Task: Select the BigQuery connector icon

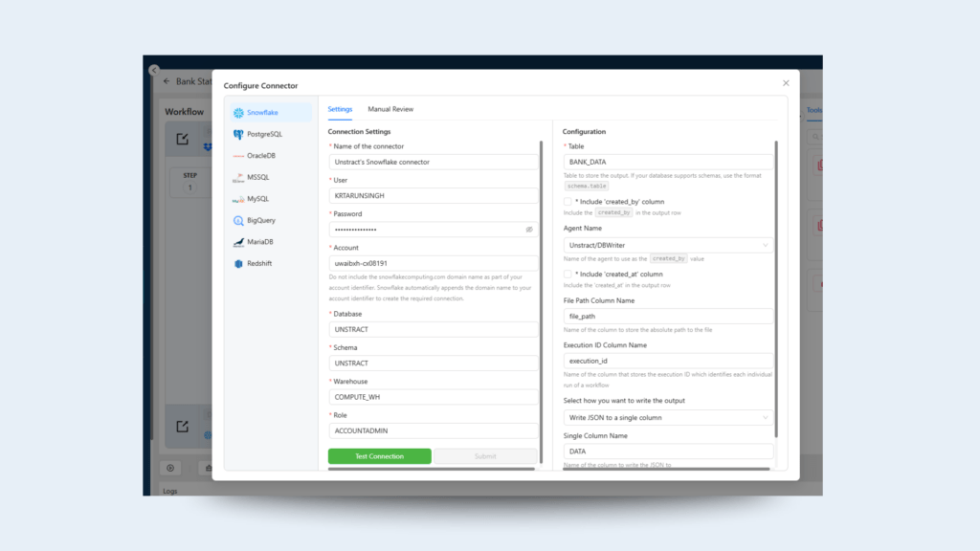Action: click(x=238, y=220)
